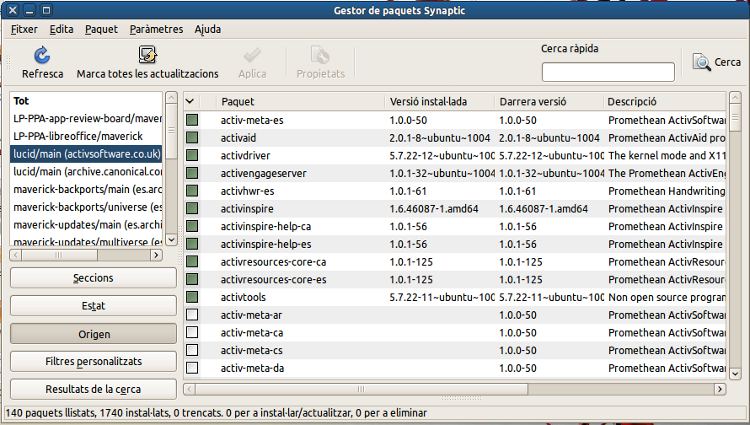
Task: Toggle status box for activinspire-help-ca
Action: coord(192,226)
